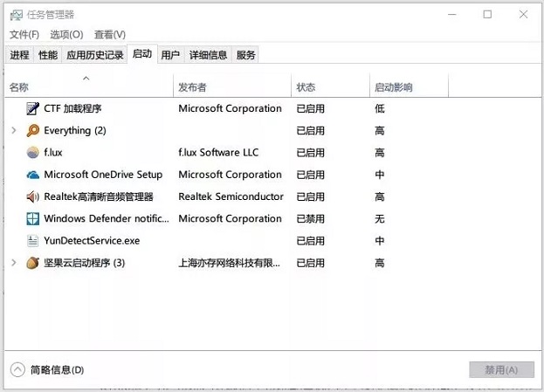Open the 选项(O) menu
Screen dimensions: 544x392
pyautogui.click(x=66, y=35)
